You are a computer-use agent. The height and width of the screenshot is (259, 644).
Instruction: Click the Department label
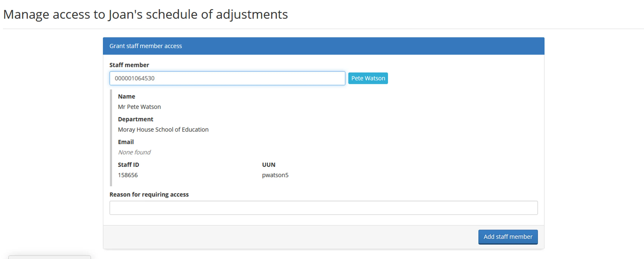click(x=135, y=119)
